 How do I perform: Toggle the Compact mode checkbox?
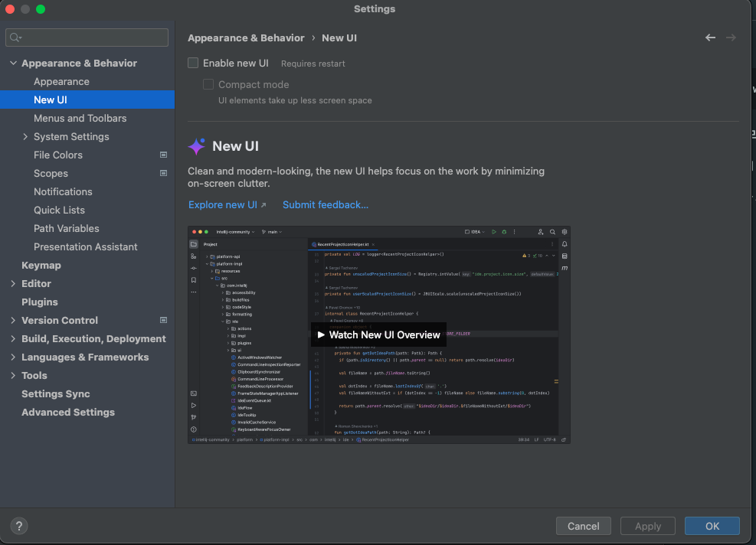coord(208,84)
